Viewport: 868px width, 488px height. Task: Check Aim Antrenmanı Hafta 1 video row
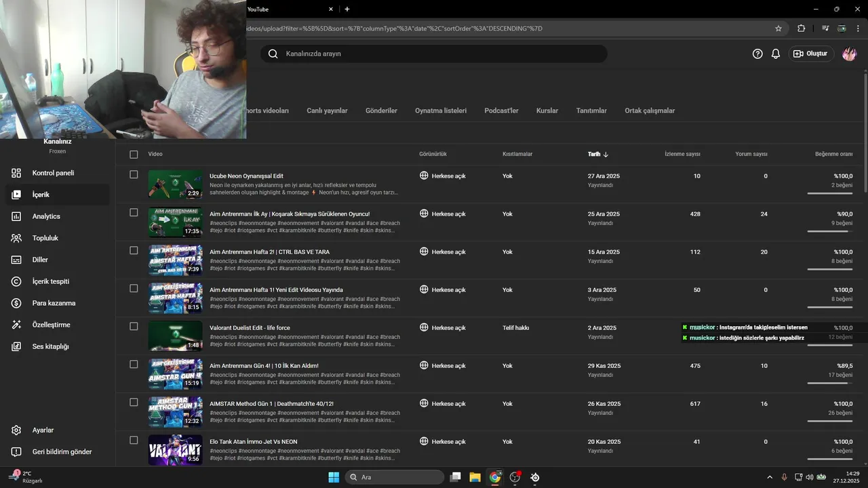(134, 289)
